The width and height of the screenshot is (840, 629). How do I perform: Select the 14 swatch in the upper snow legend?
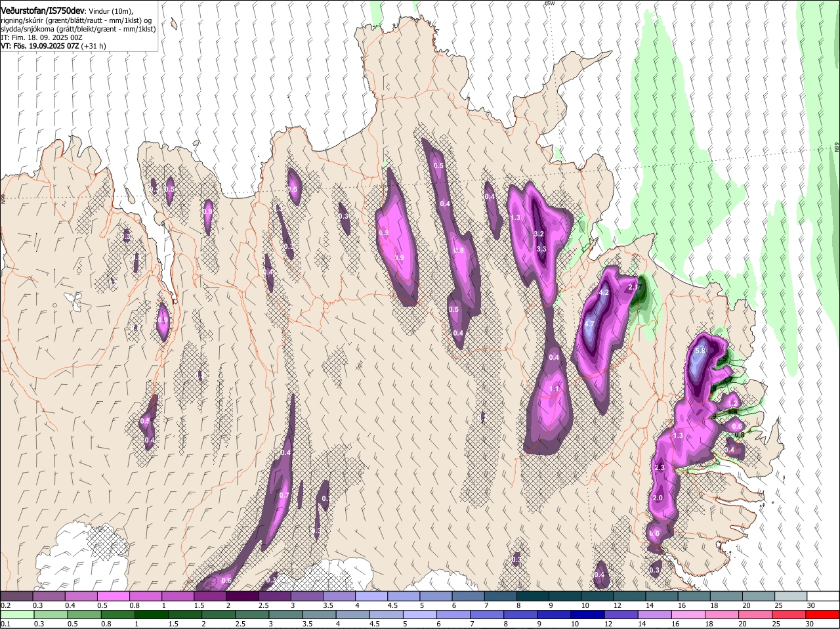point(662,596)
